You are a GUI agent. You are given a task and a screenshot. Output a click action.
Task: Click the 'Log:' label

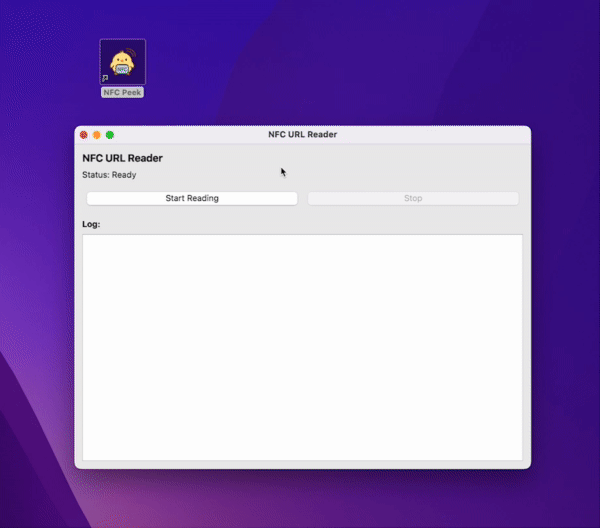(91, 224)
